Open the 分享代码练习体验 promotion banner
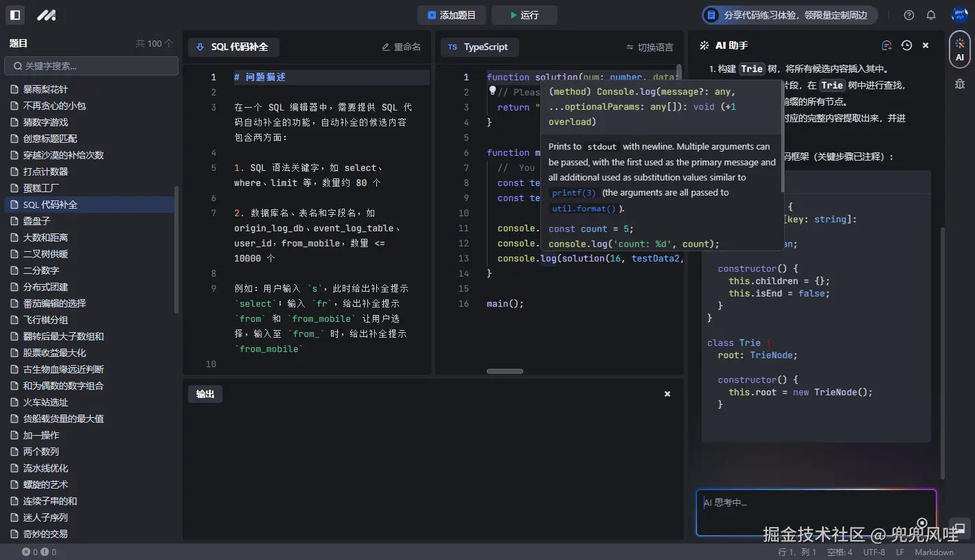This screenshot has width=975, height=560. (x=788, y=14)
